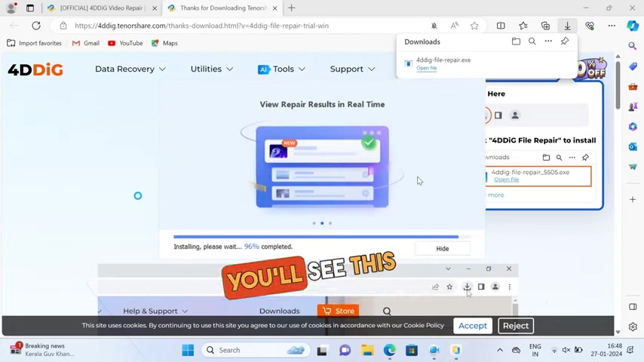
Task: Expand Data Recovery menu
Action: pos(130,69)
